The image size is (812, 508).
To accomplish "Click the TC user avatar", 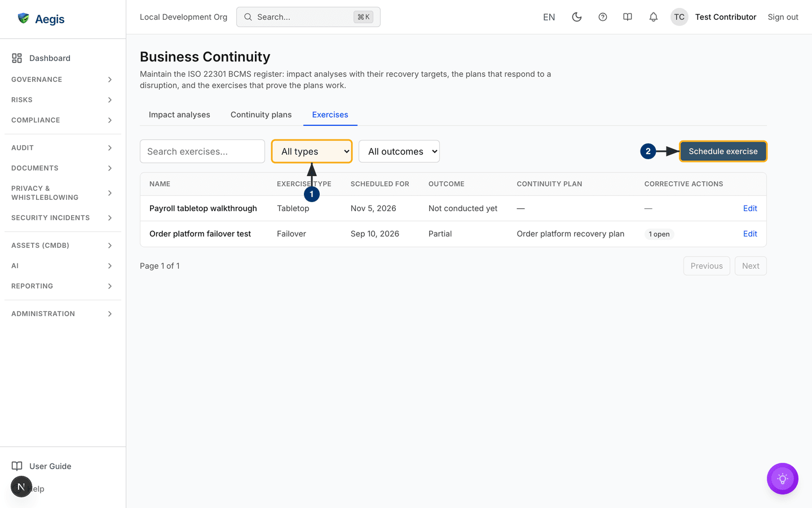I will click(679, 17).
